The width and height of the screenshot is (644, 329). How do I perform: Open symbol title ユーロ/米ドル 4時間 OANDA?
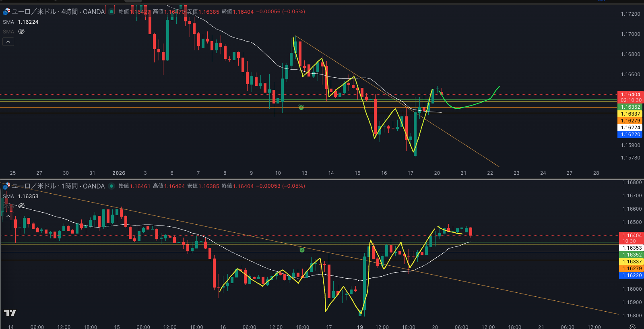click(58, 12)
